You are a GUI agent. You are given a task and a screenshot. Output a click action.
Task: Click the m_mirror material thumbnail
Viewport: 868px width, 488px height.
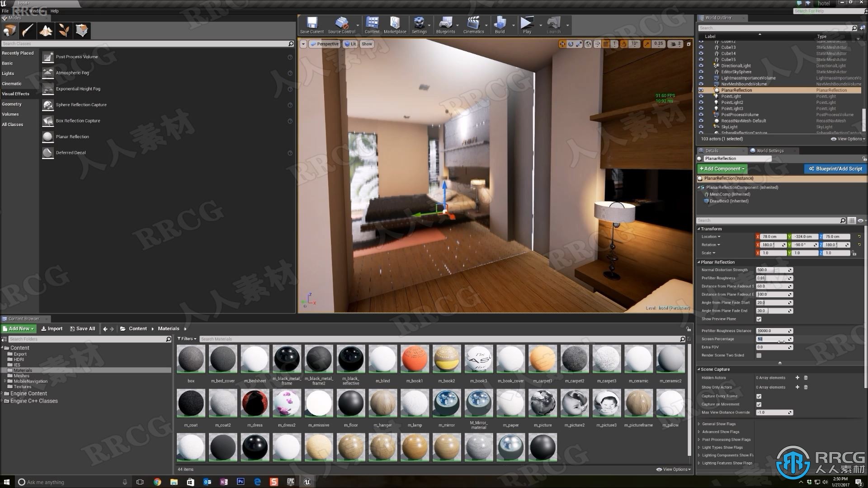point(447,403)
